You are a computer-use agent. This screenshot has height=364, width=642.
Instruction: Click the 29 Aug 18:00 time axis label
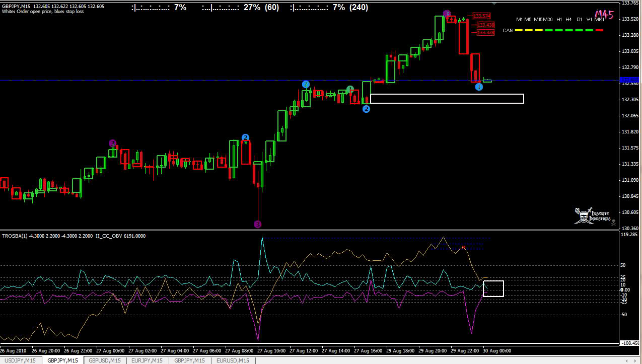tap(400, 350)
